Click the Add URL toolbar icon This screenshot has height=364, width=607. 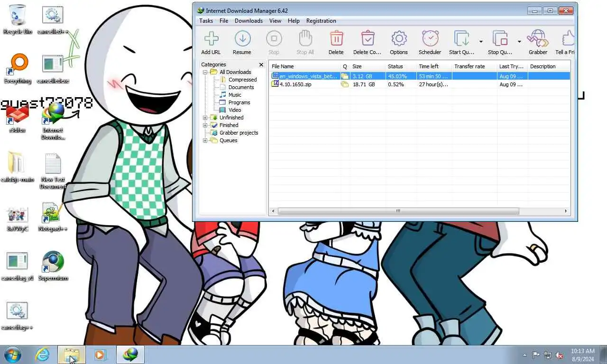(211, 39)
